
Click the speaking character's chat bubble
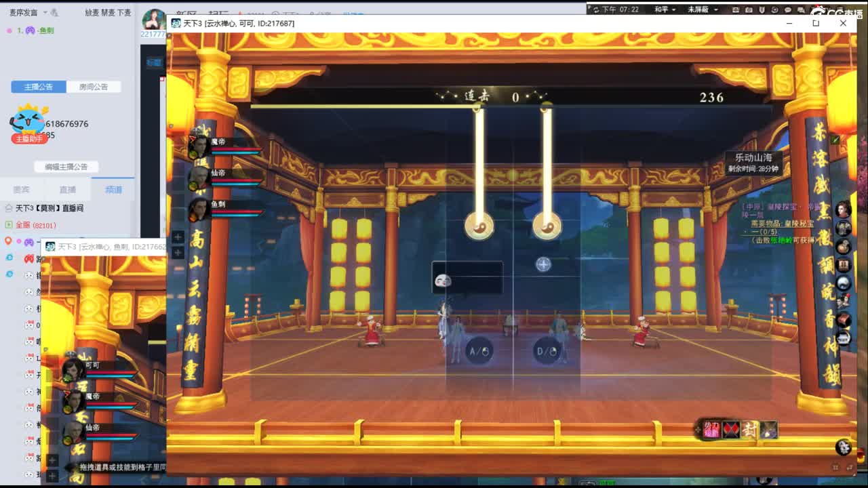(467, 278)
